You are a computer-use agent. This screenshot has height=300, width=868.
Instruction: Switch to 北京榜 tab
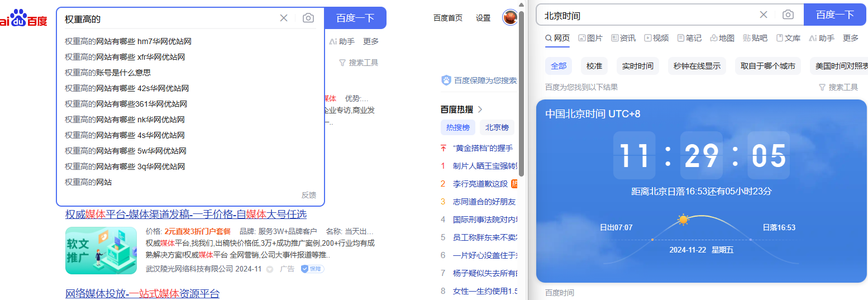(497, 127)
